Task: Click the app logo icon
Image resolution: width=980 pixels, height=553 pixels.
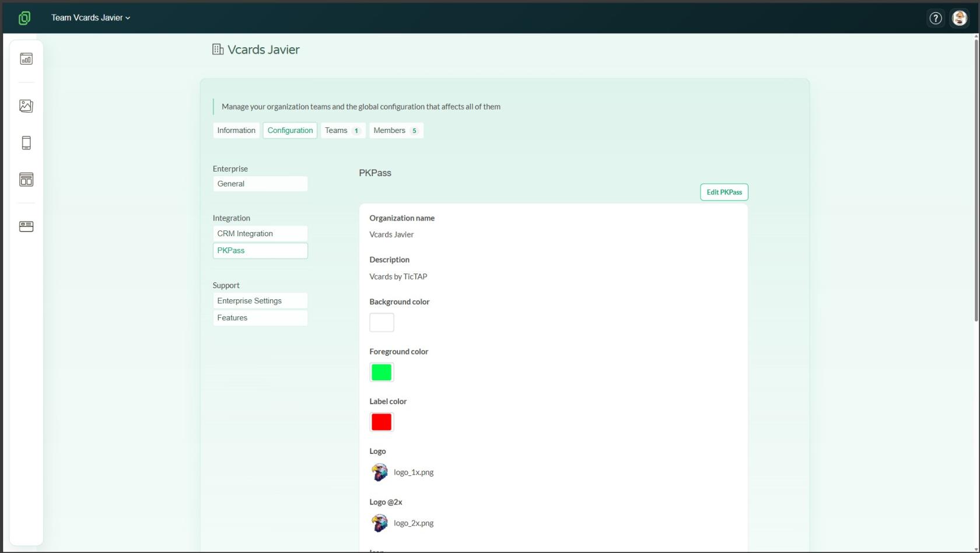Action: (x=24, y=18)
